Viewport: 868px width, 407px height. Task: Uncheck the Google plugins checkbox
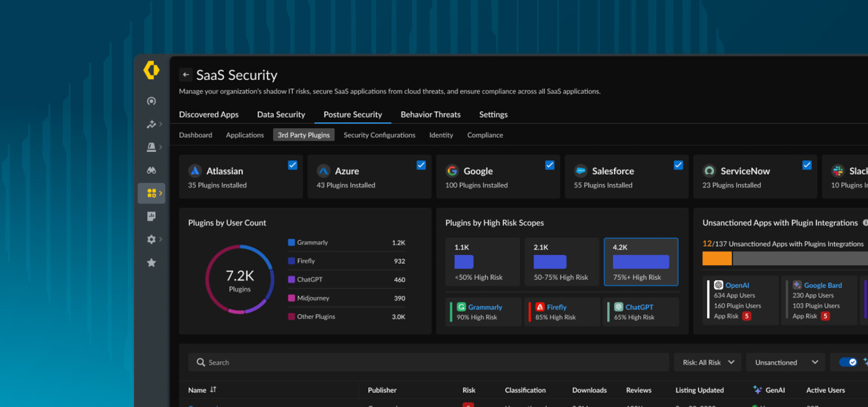pos(550,165)
